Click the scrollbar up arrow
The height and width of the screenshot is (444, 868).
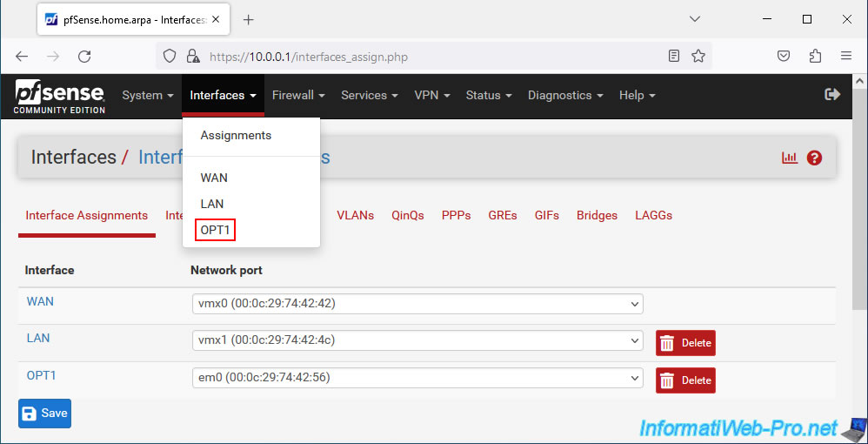click(859, 81)
